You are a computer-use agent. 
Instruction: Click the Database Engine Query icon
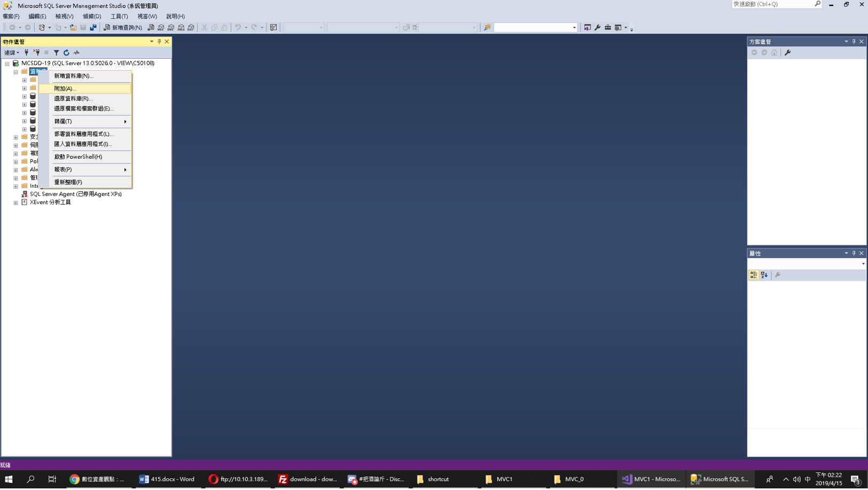point(151,27)
